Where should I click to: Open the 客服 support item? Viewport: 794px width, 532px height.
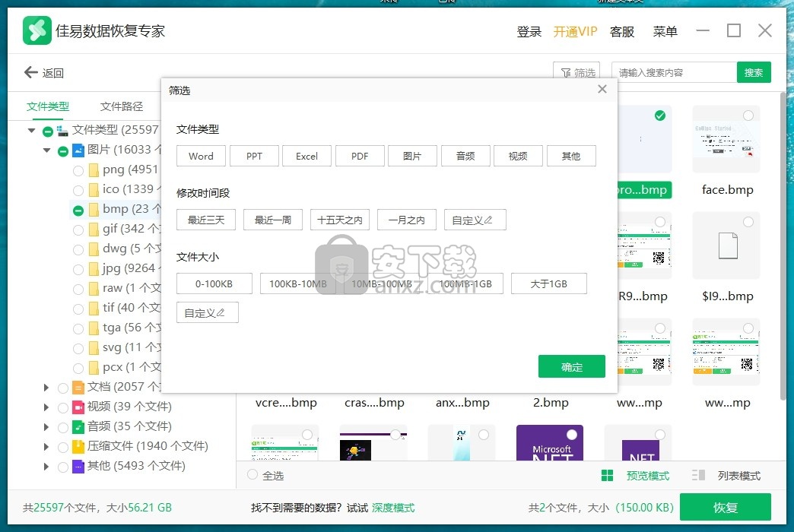(622, 31)
